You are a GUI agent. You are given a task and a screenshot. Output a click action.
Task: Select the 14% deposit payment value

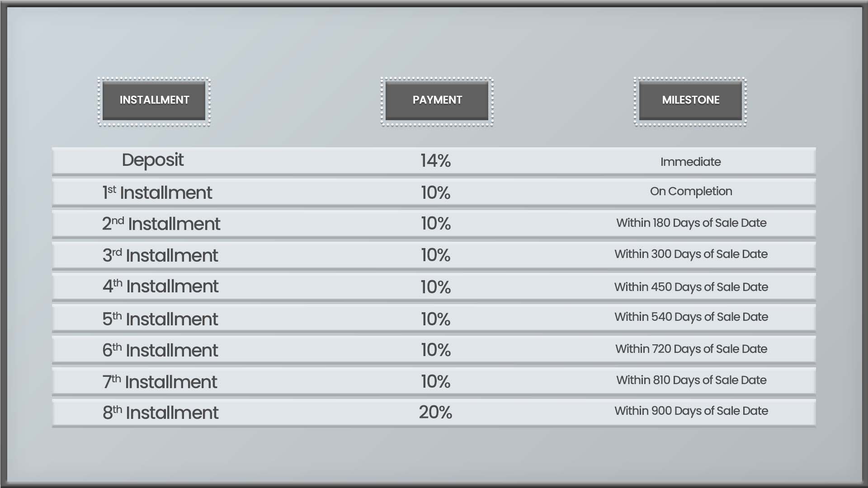[x=435, y=161]
